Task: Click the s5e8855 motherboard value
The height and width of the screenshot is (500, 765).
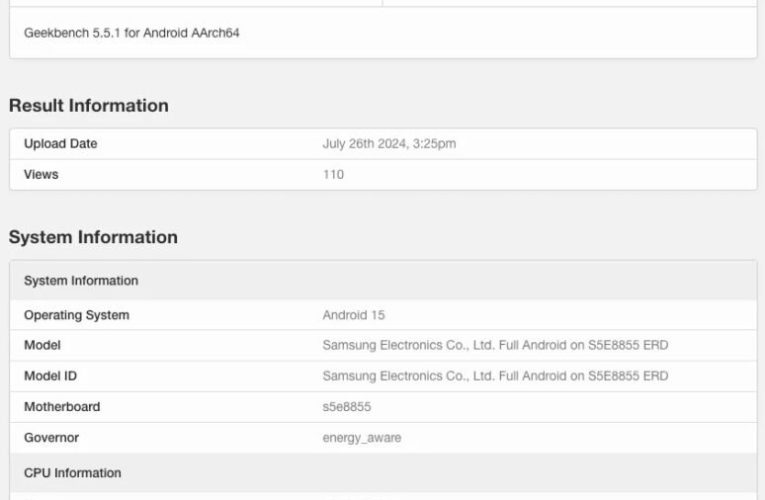Action: pos(346,407)
